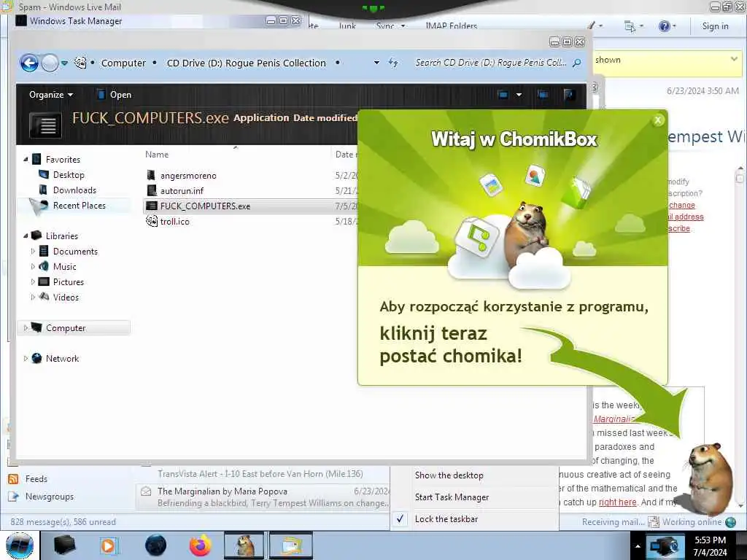The width and height of the screenshot is (747, 560).
Task: Toggle Lock the taskbar option
Action: pos(446,518)
